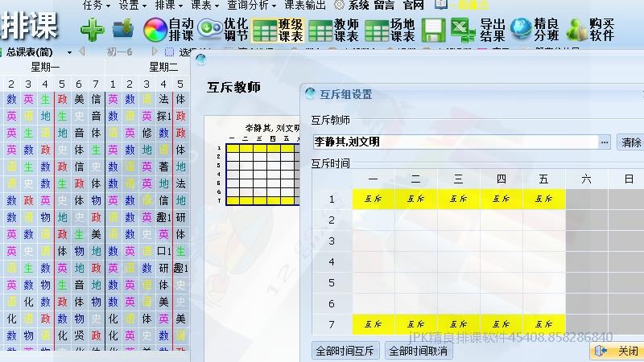
Task: Click 全部时间取消 button
Action: pos(418,351)
